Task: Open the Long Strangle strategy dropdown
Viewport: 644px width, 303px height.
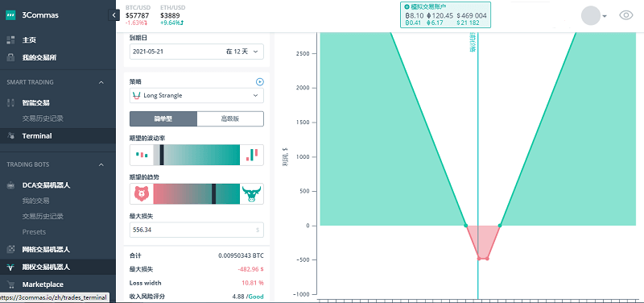Action: pos(196,95)
